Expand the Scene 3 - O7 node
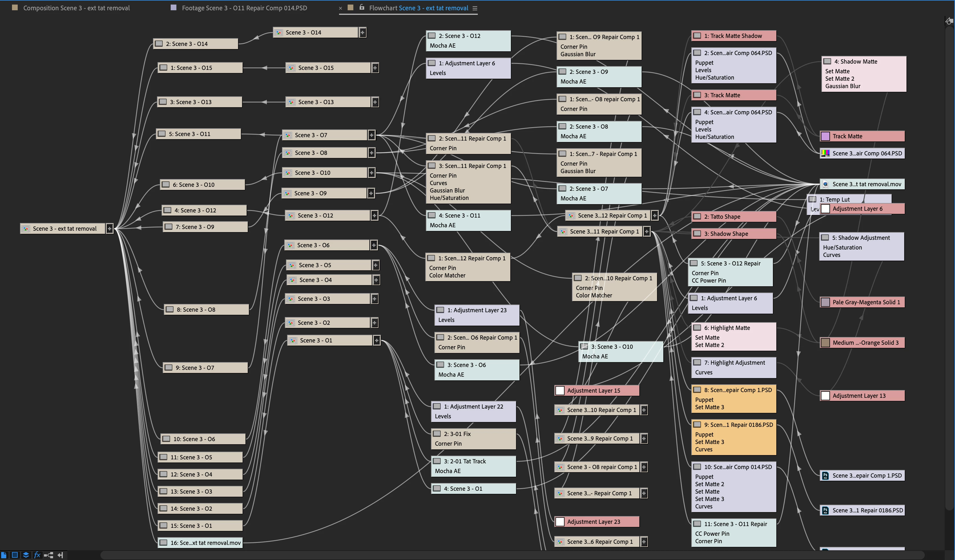This screenshot has height=560, width=955. pyautogui.click(x=371, y=135)
